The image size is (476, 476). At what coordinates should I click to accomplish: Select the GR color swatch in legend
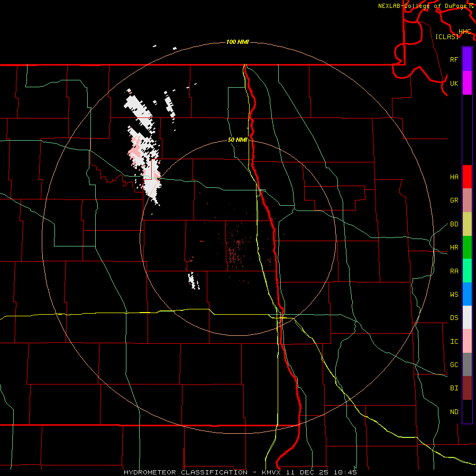467,200
